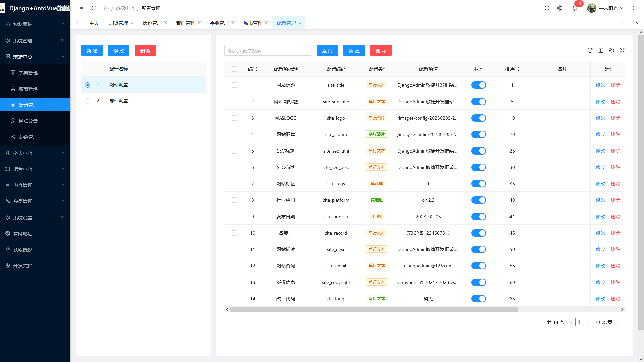
Task: Open the 20 条/页 page size dropdown
Action: coord(607,322)
